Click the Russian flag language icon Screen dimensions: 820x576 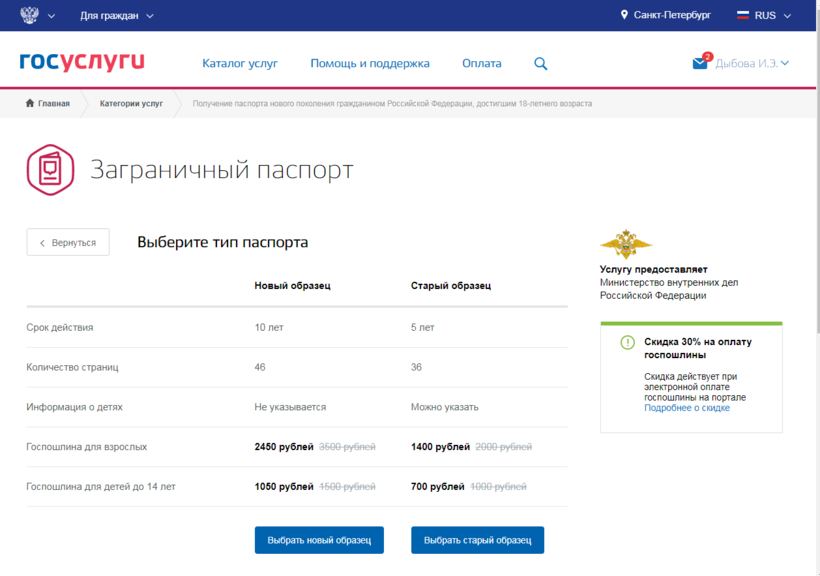pyautogui.click(x=743, y=16)
